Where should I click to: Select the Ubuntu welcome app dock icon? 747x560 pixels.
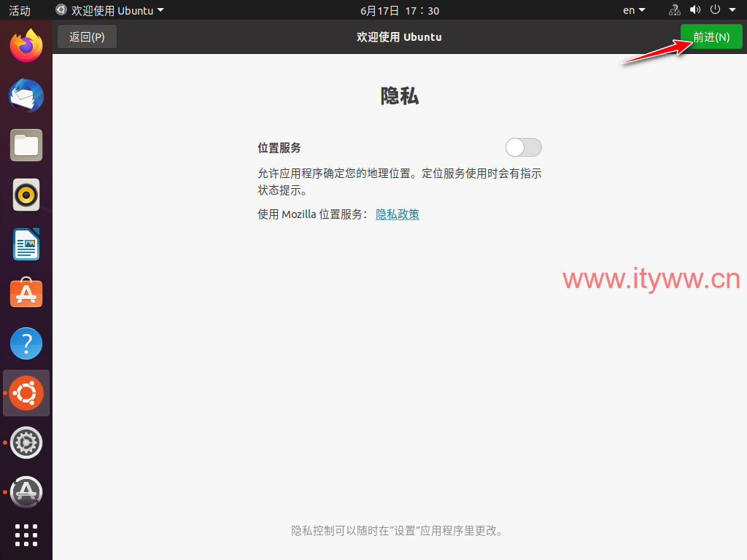click(26, 393)
